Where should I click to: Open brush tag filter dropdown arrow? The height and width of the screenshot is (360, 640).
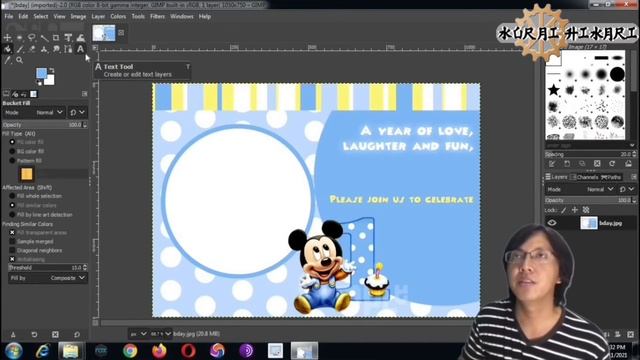pyautogui.click(x=632, y=145)
